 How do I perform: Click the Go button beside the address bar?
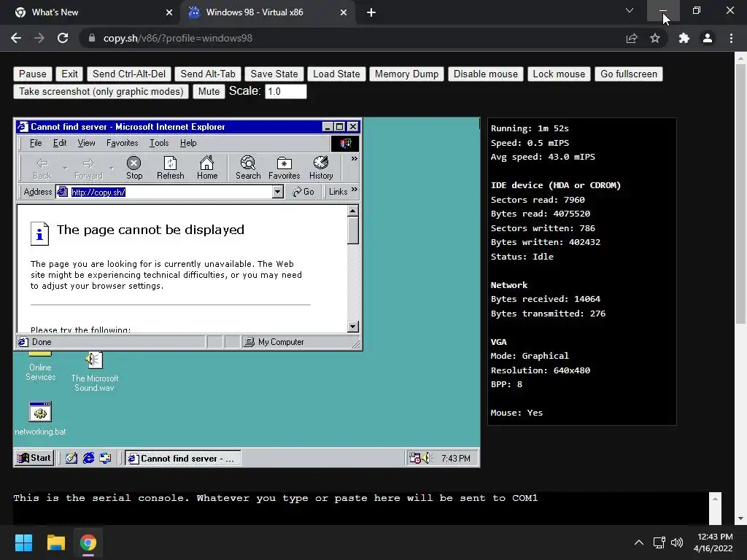coord(303,192)
